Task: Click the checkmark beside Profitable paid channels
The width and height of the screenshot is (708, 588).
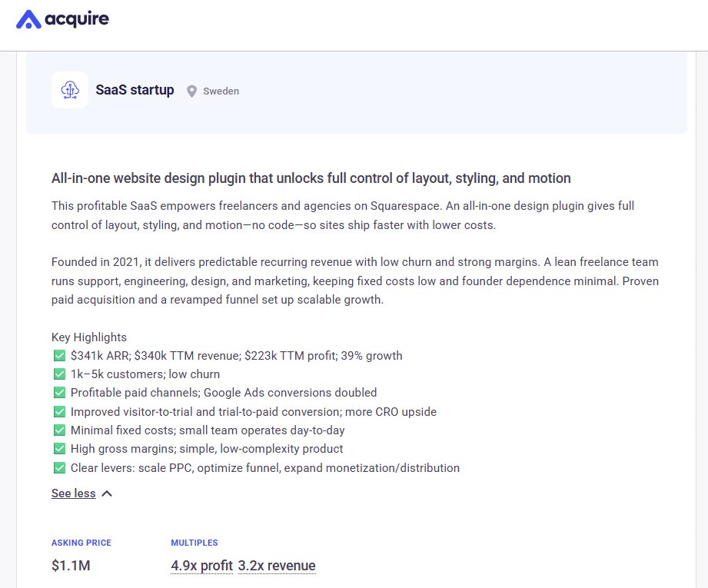Action: click(x=59, y=393)
